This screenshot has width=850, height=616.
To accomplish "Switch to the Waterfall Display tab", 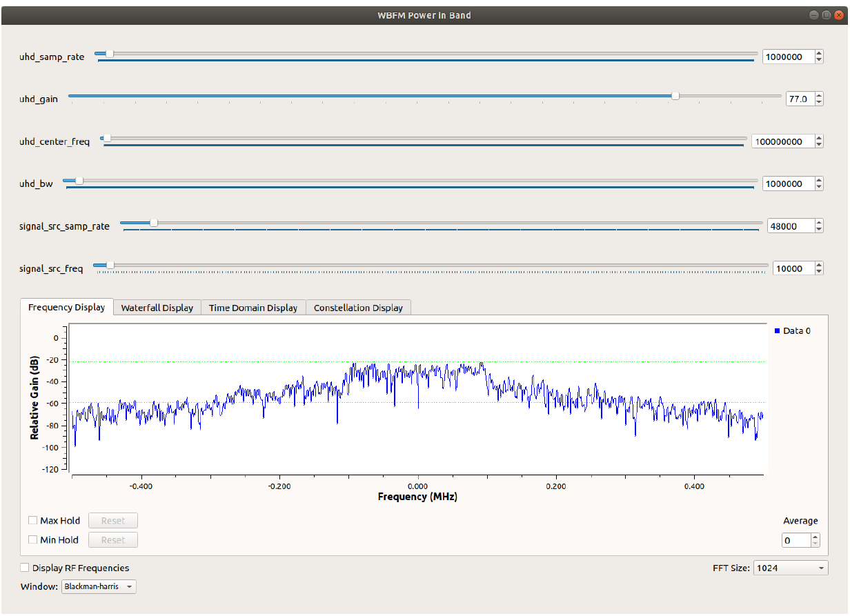I will coord(157,308).
